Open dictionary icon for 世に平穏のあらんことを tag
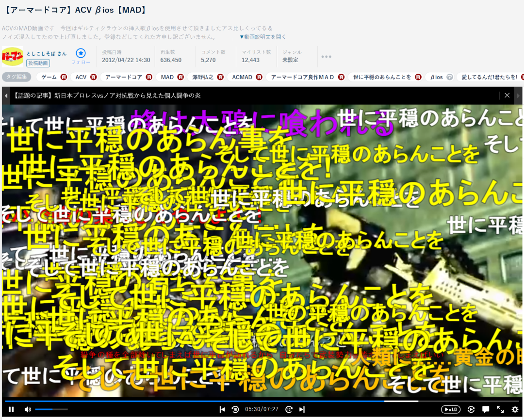524x420 pixels. click(418, 77)
